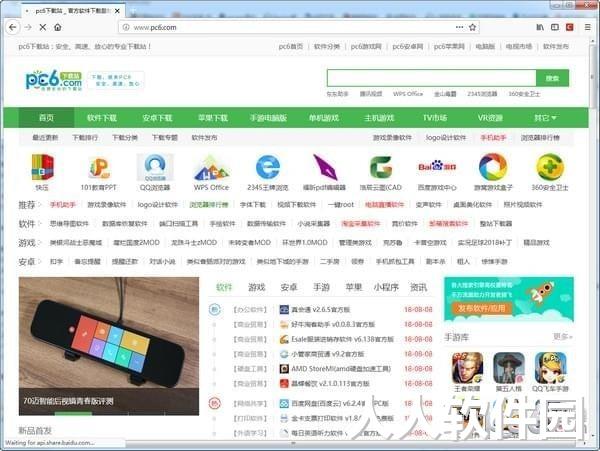Expand the 更多 link beside 手游库
This screenshot has height=451, width=600.
tap(562, 337)
